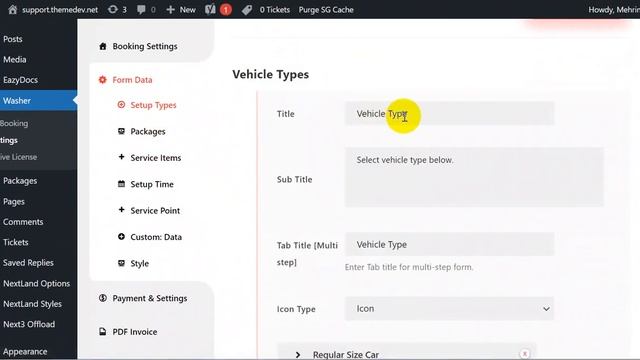Click Tab Title multi step field
Screen dimensions: 640x360
[449, 244]
